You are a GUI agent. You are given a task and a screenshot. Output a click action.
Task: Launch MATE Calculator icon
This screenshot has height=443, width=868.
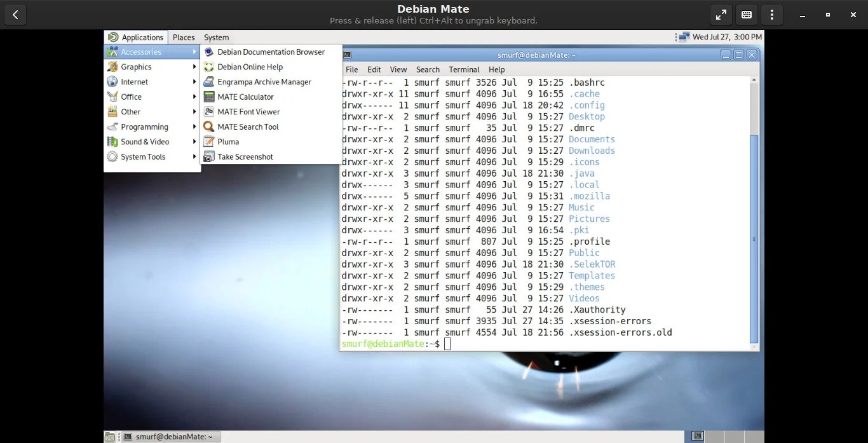click(x=208, y=97)
